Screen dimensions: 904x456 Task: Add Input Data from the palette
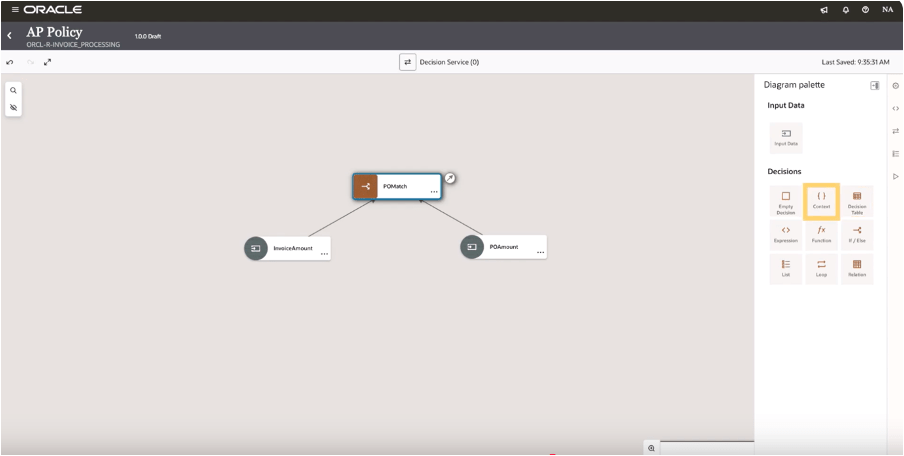click(x=786, y=137)
